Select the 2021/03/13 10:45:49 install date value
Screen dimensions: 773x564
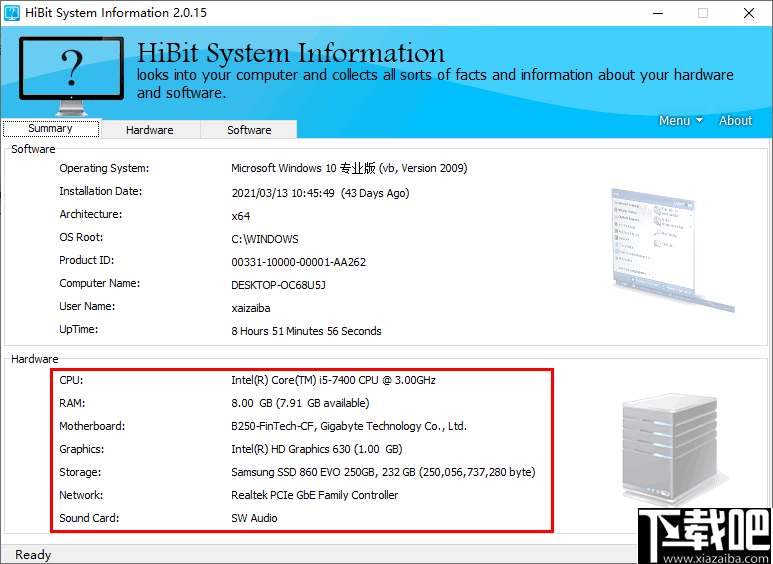pos(320,193)
